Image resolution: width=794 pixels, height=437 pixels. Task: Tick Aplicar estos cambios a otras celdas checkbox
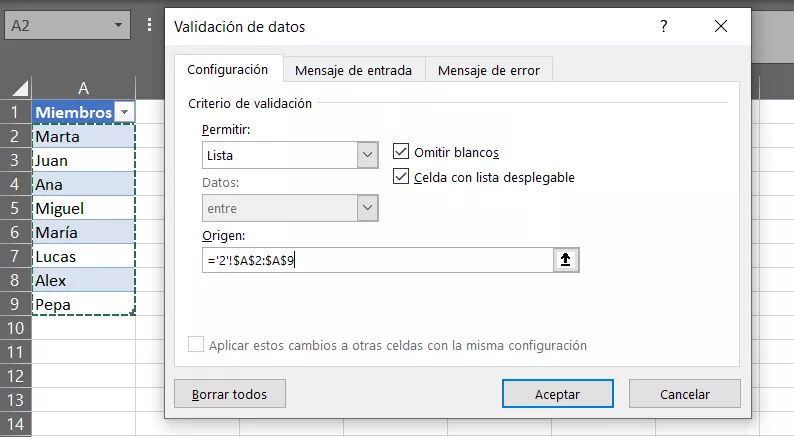(196, 344)
